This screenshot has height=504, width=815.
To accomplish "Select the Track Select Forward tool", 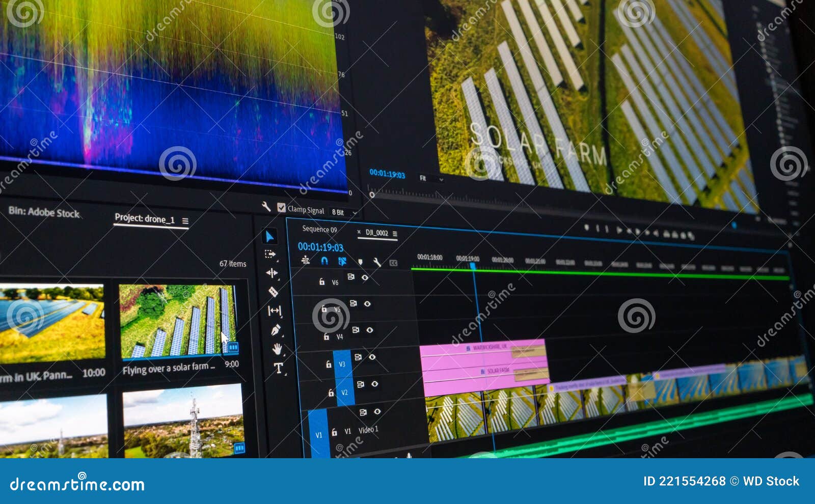I will [x=271, y=255].
